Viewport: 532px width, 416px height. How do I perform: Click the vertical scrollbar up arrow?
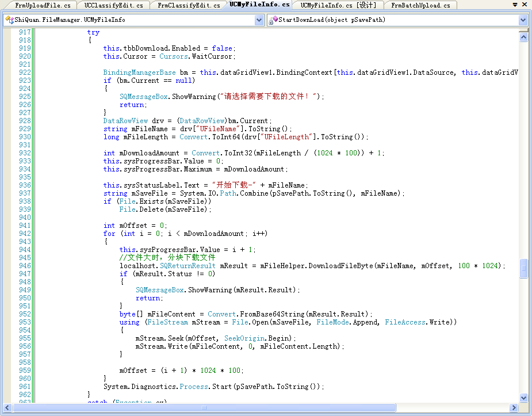(523, 37)
